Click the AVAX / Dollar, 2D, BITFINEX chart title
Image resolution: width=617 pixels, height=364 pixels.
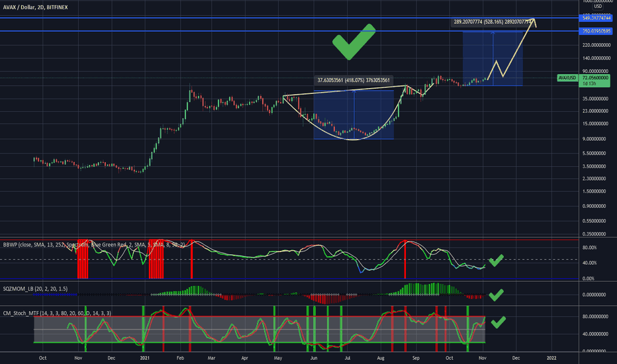click(35, 7)
